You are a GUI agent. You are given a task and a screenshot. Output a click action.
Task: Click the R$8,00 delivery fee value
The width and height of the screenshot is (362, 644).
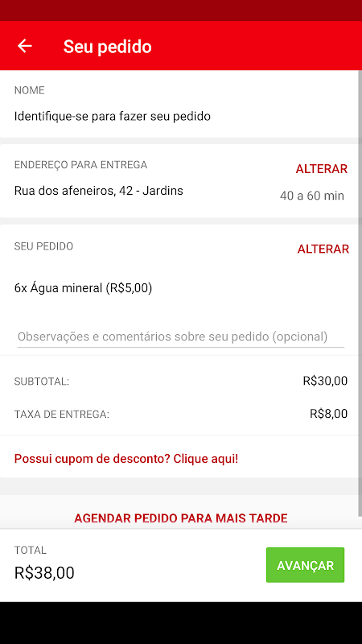(329, 414)
